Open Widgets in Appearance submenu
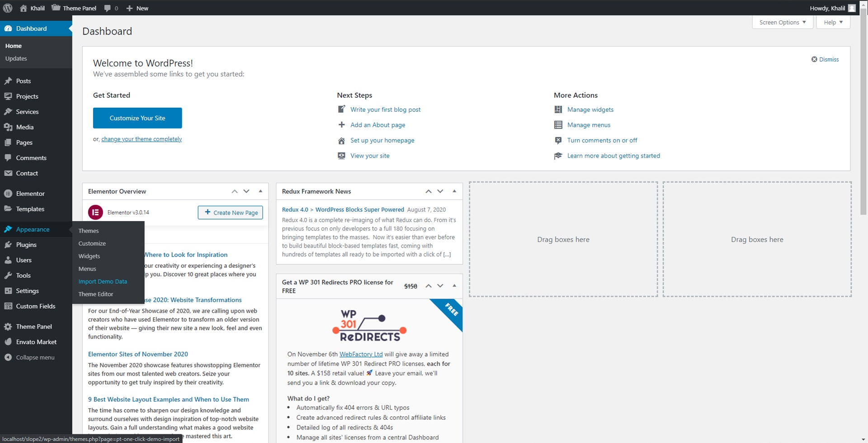The height and width of the screenshot is (443, 868). [x=89, y=256]
